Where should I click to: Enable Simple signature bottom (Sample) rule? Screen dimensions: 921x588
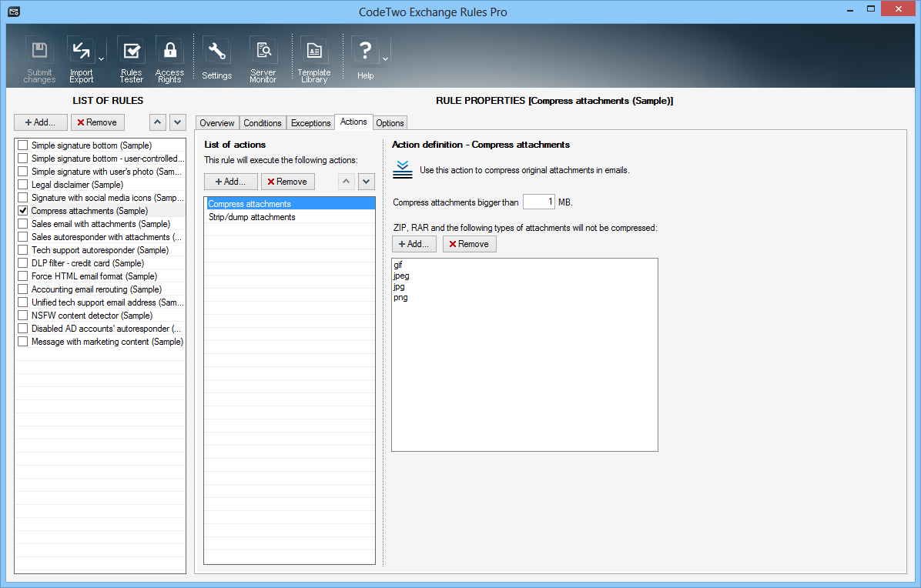[23, 145]
